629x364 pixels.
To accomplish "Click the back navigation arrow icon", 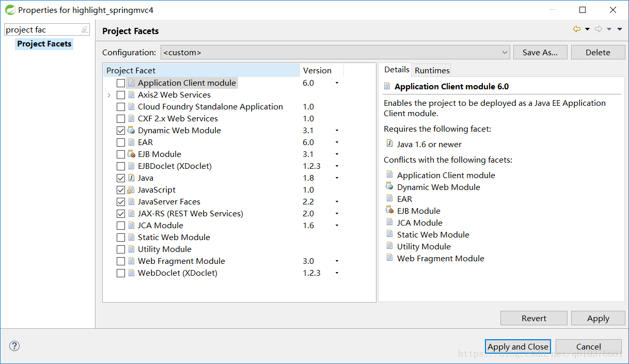I will pyautogui.click(x=577, y=29).
